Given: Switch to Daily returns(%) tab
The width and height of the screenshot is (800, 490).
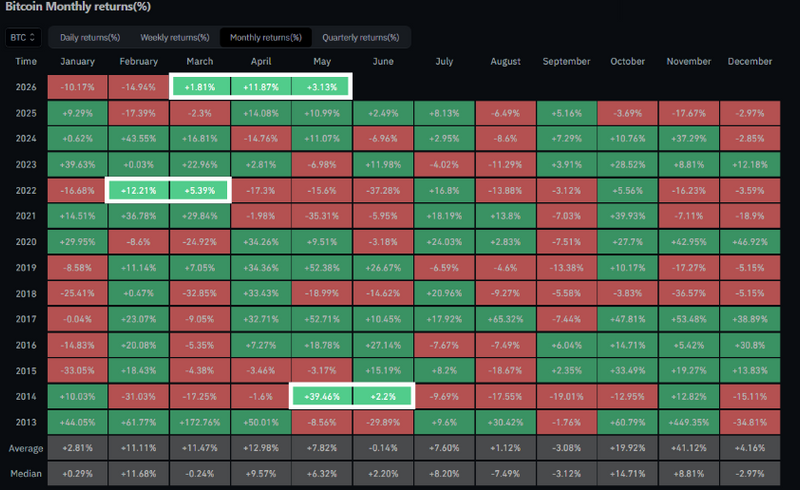Looking at the screenshot, I should tap(90, 37).
